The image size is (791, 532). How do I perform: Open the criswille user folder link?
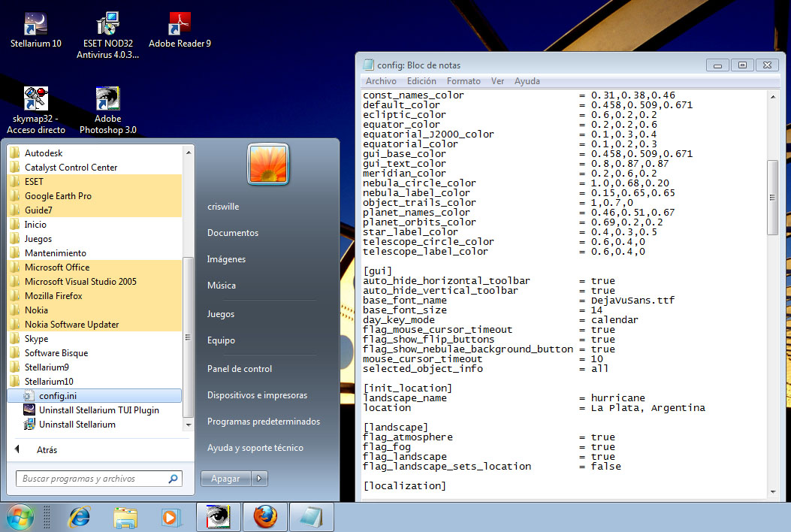click(223, 207)
